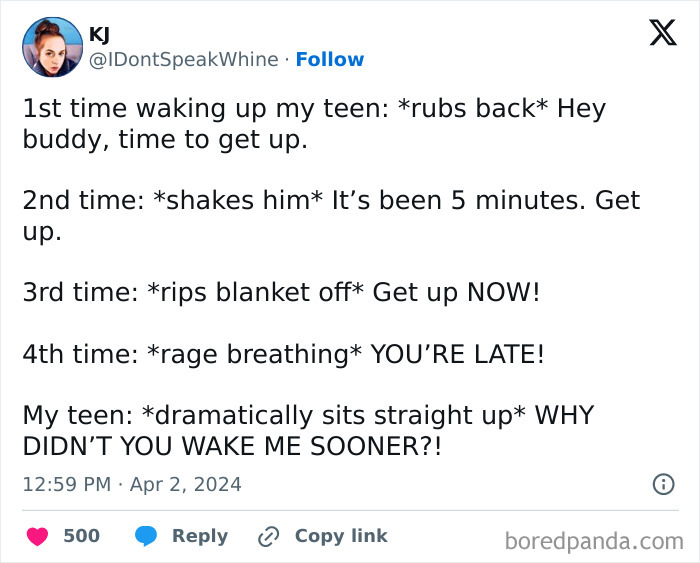
Task: Click the blue reply speech bubble icon
Action: pos(146,536)
